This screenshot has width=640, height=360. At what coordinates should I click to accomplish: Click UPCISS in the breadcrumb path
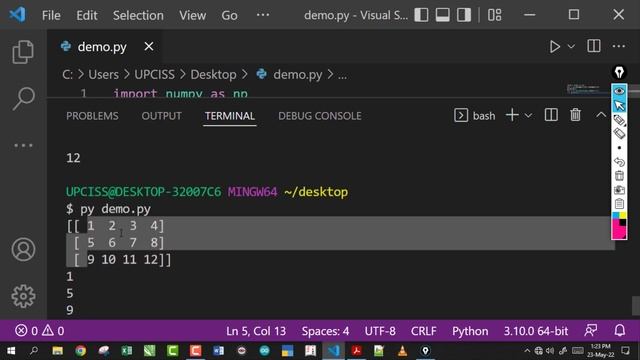point(154,75)
